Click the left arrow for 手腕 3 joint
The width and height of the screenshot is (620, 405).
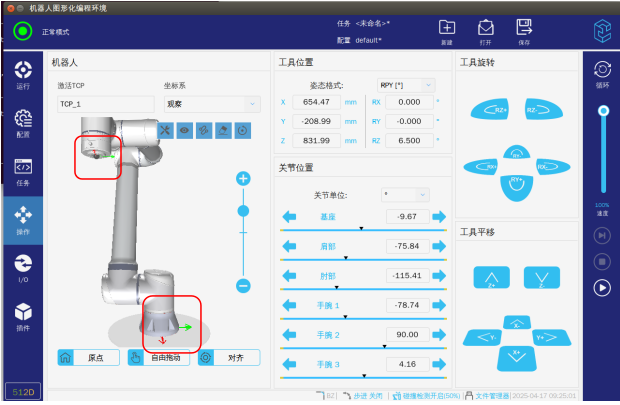pos(290,365)
